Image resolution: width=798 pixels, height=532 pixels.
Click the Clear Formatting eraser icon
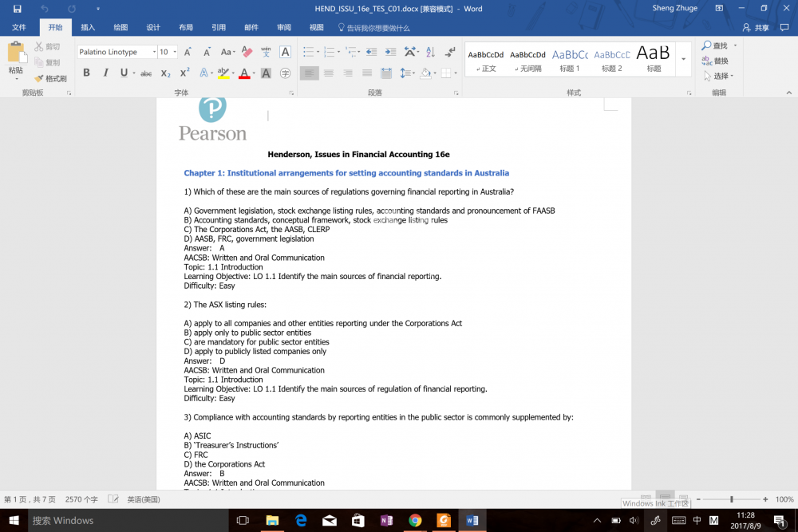(247, 52)
